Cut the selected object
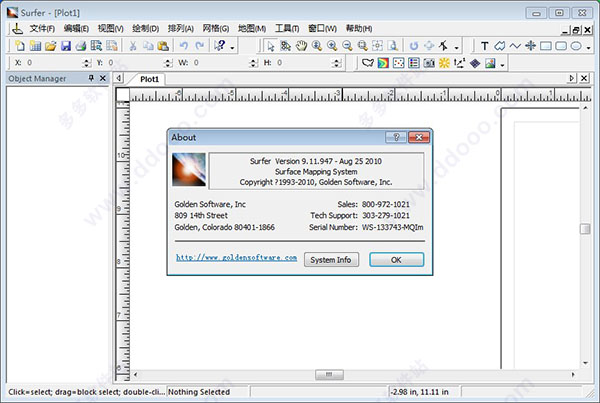600x403 pixels. click(133, 46)
